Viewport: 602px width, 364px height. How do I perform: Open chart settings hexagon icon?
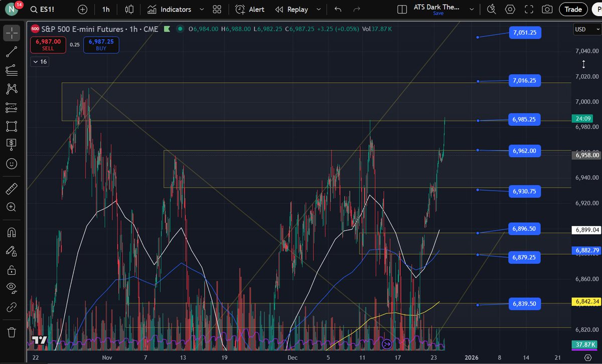510,10
